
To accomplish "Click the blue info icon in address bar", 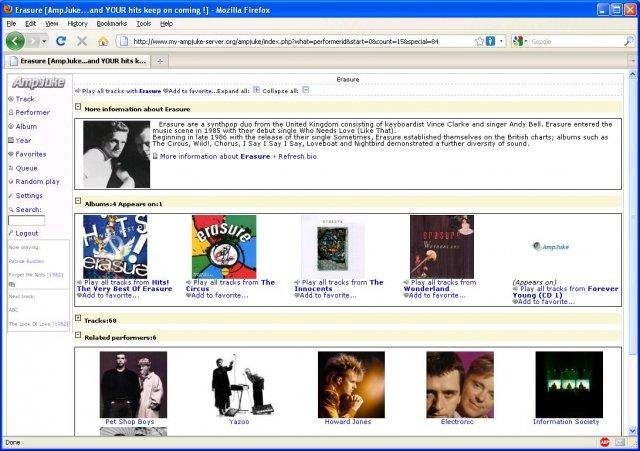I will pyautogui.click(x=491, y=41).
